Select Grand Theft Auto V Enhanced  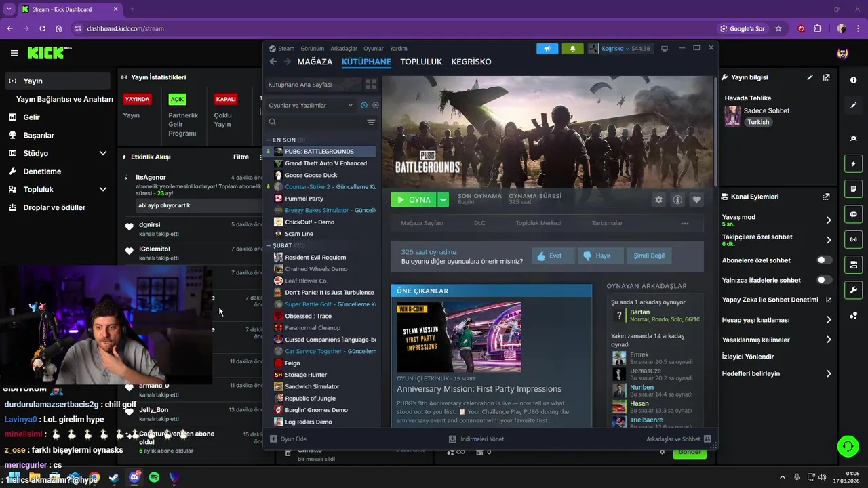[325, 163]
